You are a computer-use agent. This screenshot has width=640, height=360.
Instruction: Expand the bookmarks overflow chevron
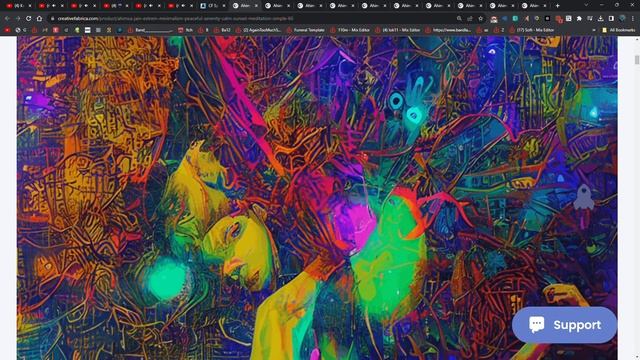[593, 30]
